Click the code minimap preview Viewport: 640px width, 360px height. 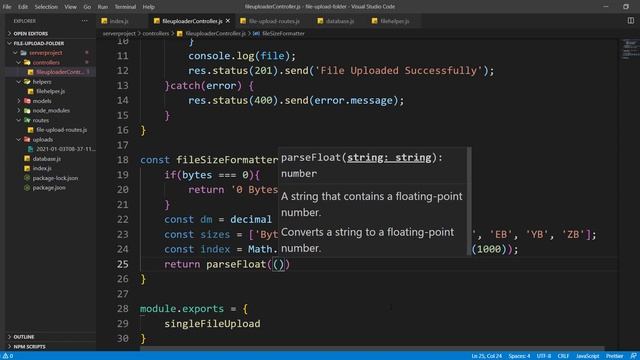click(x=631, y=50)
